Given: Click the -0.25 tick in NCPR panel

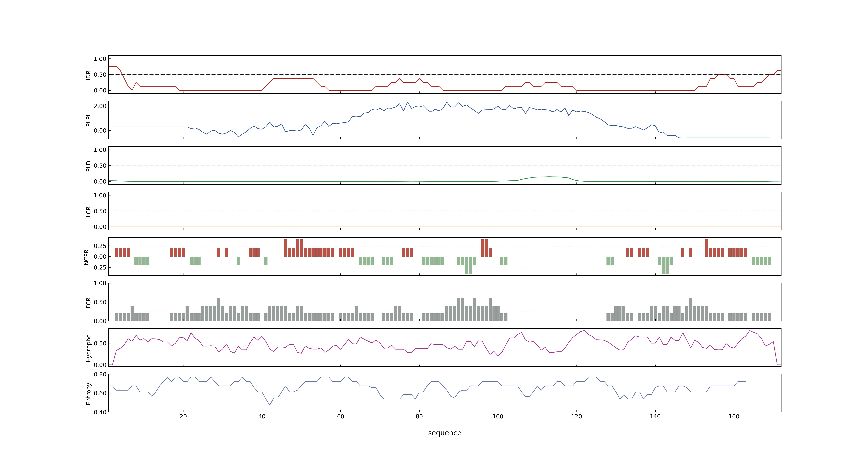Looking at the screenshot, I should pos(99,267).
